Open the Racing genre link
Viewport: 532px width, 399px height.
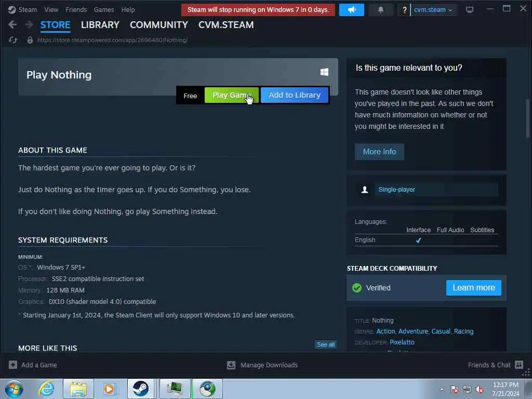(x=463, y=331)
